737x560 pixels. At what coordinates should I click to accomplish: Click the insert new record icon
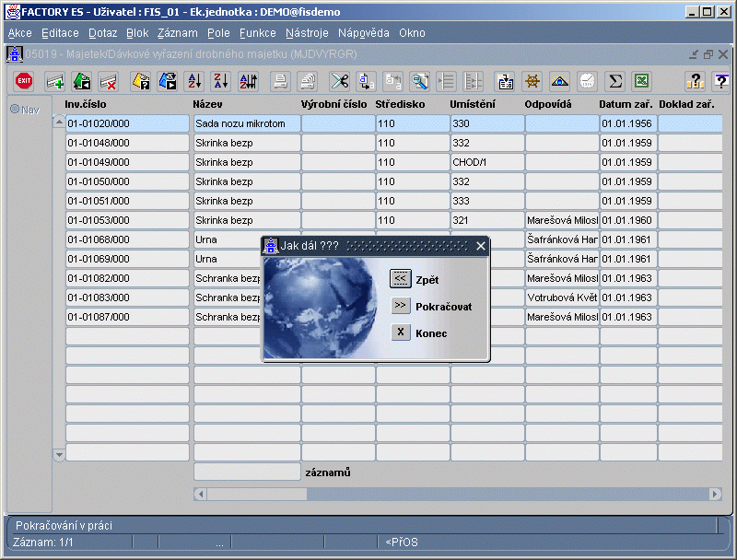[x=55, y=81]
